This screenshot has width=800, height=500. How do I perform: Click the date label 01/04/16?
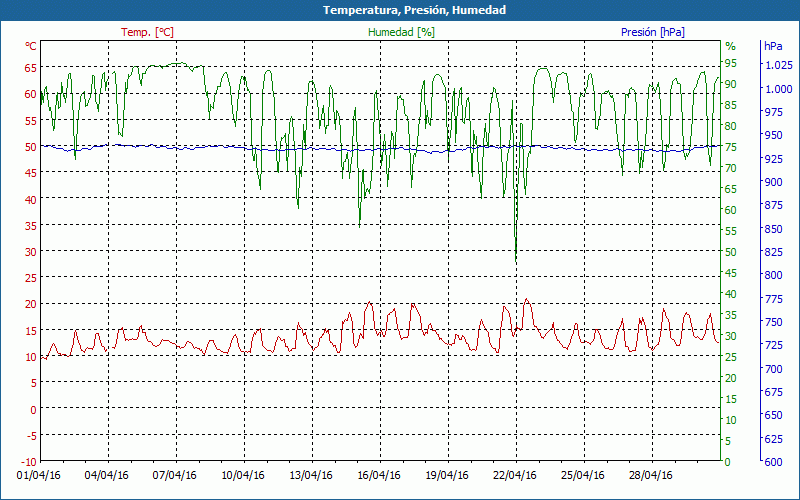pyautogui.click(x=38, y=475)
